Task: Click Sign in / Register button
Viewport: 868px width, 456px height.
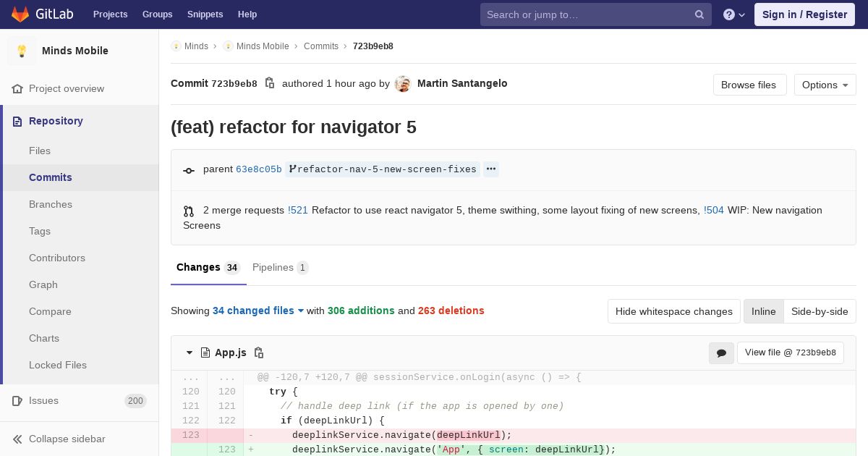Action: point(804,14)
